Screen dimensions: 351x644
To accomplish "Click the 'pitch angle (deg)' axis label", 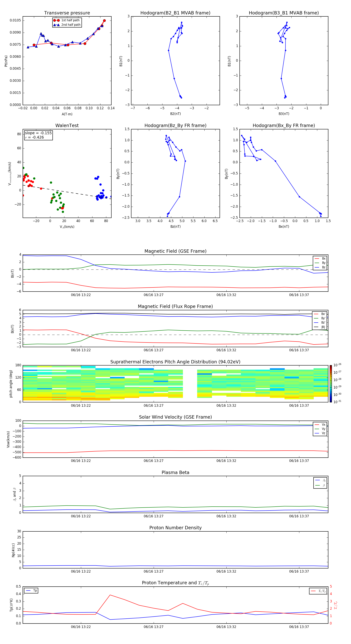I will coord(11,384).
